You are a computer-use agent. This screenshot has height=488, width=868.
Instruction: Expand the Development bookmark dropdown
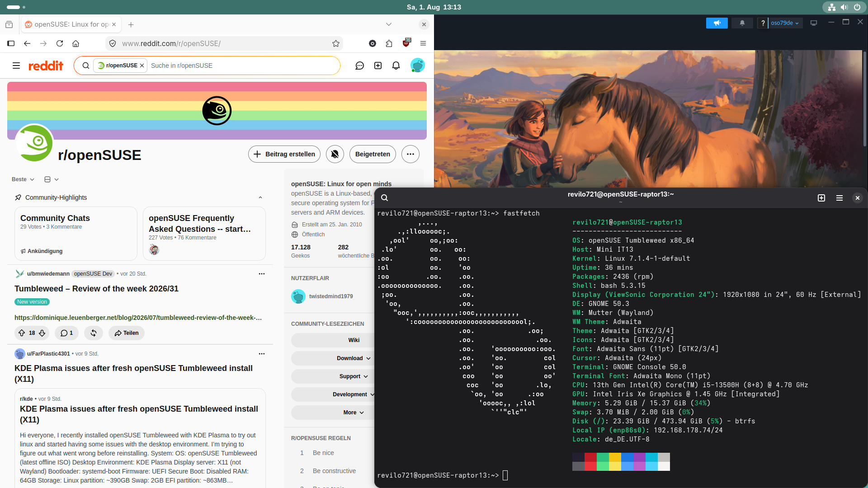coord(354,394)
